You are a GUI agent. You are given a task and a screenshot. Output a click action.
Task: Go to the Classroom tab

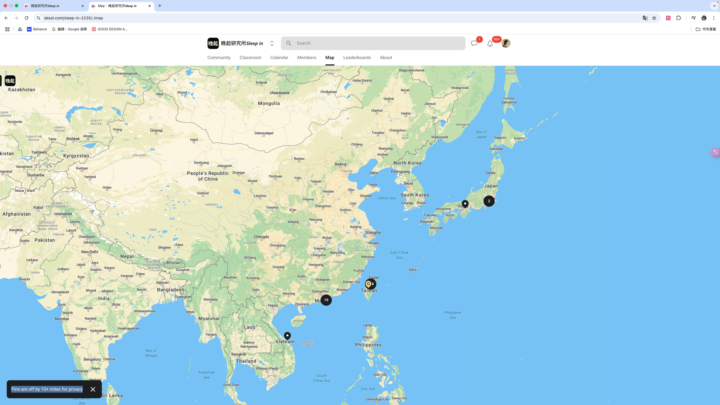click(250, 57)
